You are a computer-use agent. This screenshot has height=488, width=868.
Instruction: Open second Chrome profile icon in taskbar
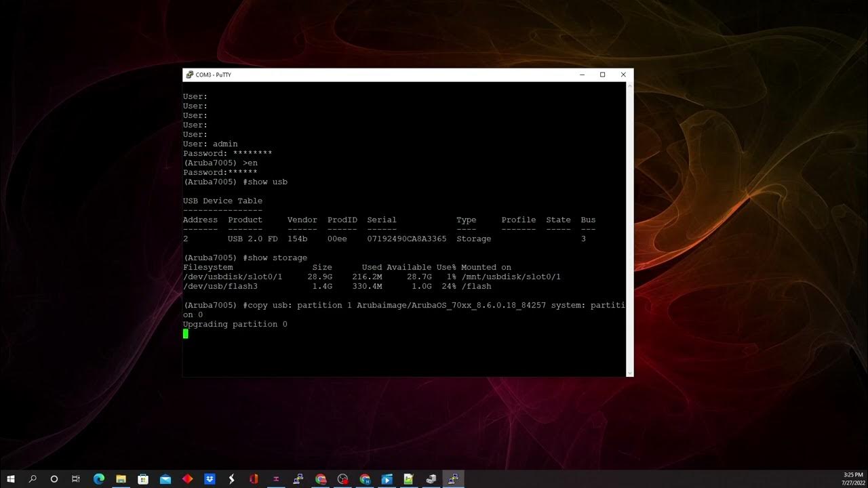pyautogui.click(x=365, y=479)
